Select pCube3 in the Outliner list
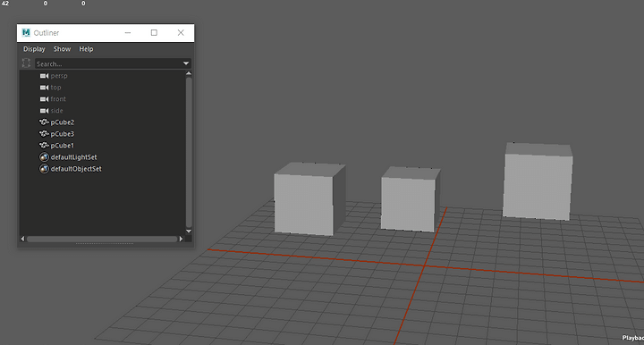Viewport: 644px width, 345px height. pos(63,134)
